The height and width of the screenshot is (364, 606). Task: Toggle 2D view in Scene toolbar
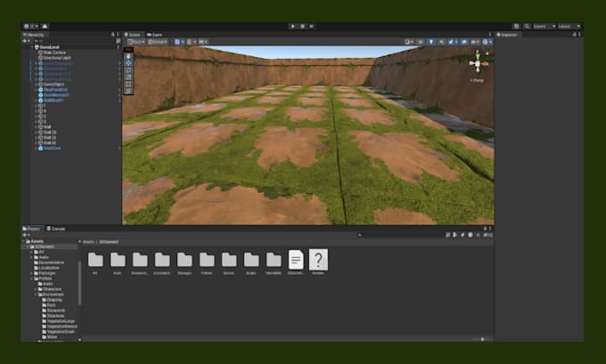tap(421, 42)
